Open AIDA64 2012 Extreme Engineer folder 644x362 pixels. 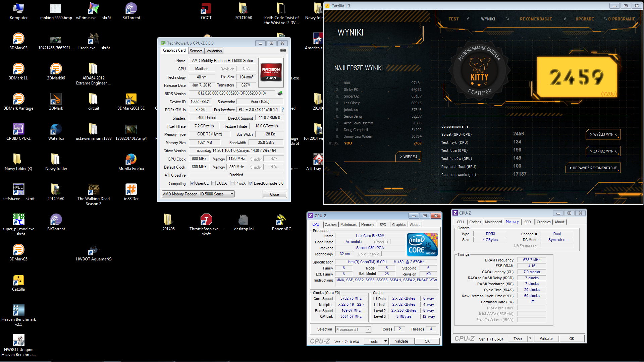(x=94, y=74)
